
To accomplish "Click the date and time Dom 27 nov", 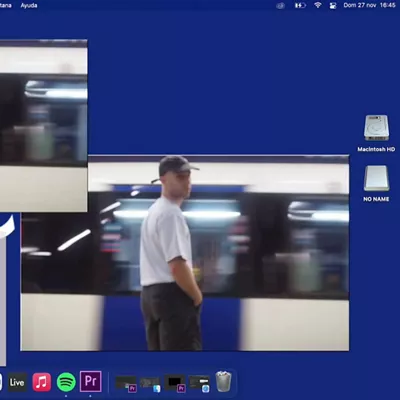I will [369, 5].
